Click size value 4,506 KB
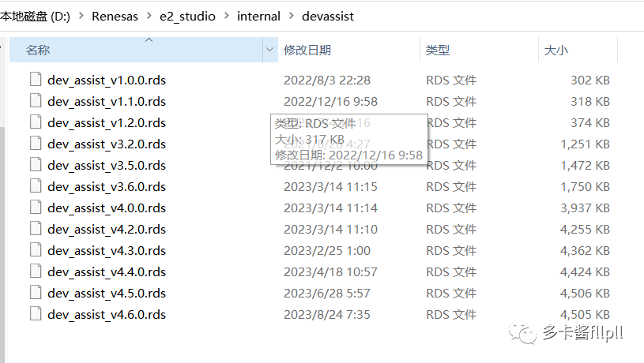Screen dimensions: 644x363 click(x=586, y=294)
